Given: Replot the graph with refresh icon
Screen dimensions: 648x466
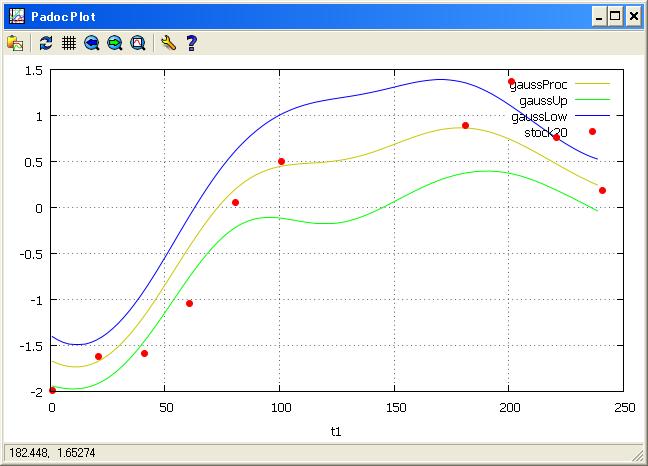Looking at the screenshot, I should click(46, 43).
